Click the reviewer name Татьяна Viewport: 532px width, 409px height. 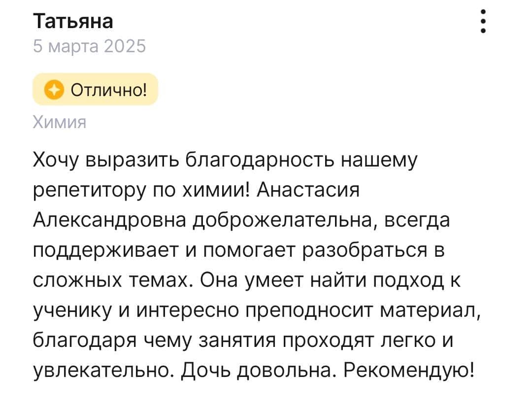[x=73, y=21]
